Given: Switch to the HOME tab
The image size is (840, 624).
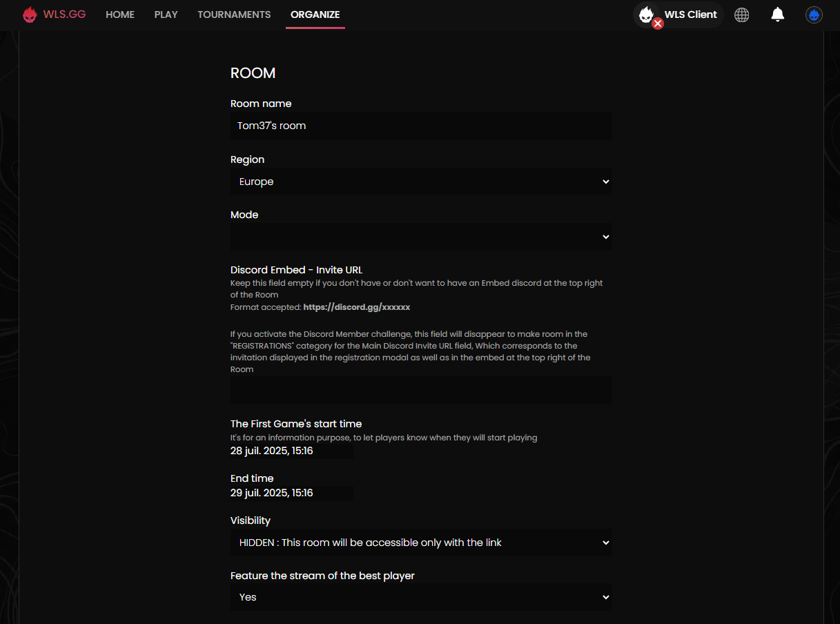Looking at the screenshot, I should 120,14.
